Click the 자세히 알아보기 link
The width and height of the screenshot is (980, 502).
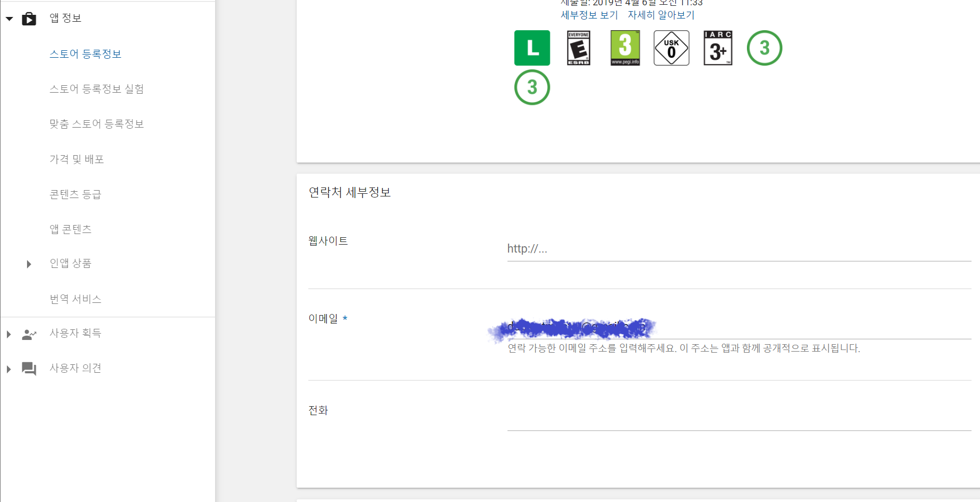661,15
